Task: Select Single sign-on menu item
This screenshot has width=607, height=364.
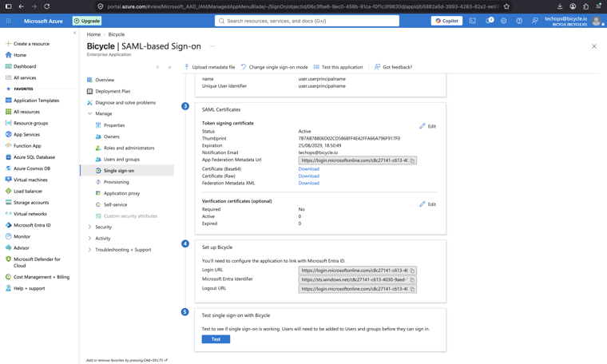Action: pyautogui.click(x=127, y=171)
